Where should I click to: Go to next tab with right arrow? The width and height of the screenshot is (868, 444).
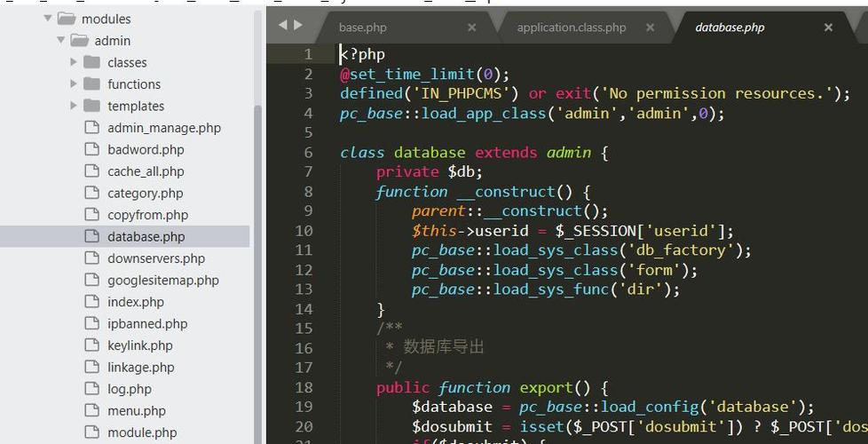point(298,25)
